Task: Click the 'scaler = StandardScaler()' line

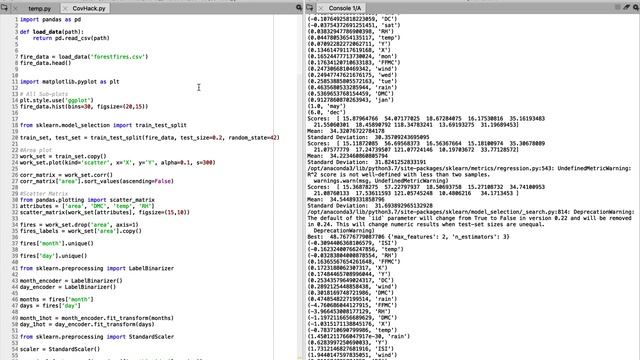Action: click(x=60, y=349)
